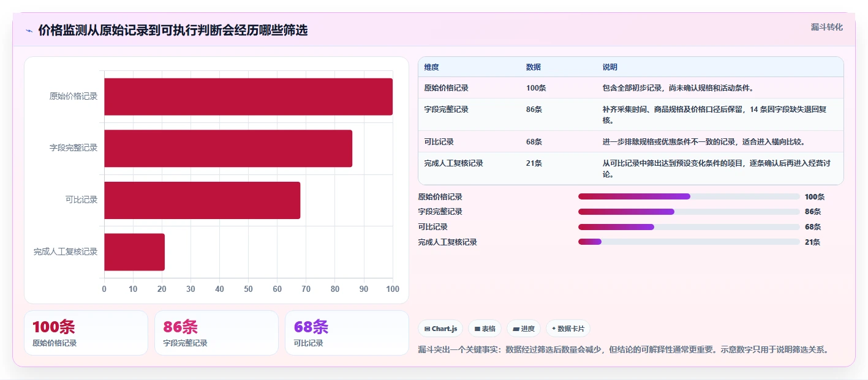Select the 表格 chip
868x380 pixels.
(x=485, y=329)
